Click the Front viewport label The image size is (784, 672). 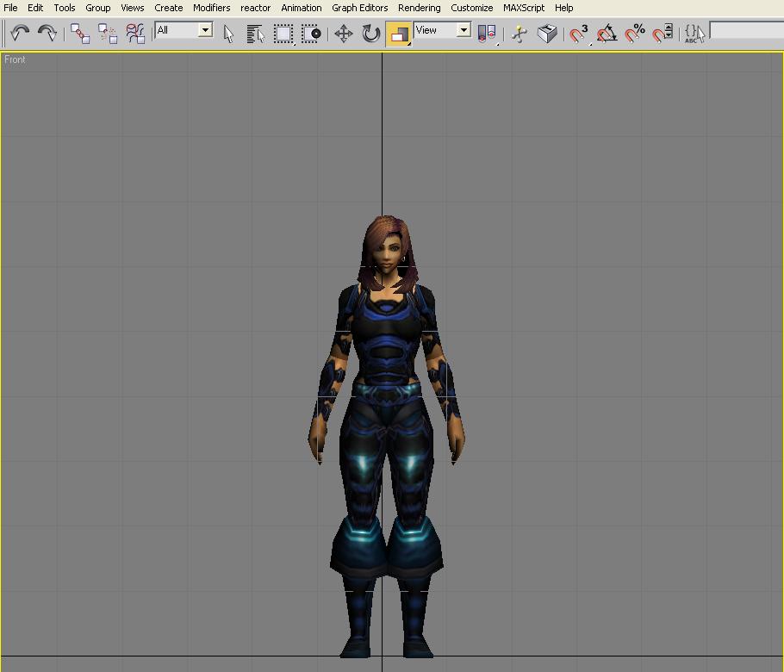pyautogui.click(x=15, y=59)
